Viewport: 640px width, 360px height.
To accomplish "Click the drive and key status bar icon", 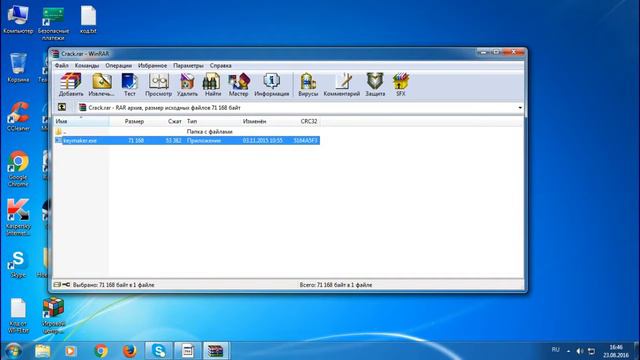I will click(62, 284).
